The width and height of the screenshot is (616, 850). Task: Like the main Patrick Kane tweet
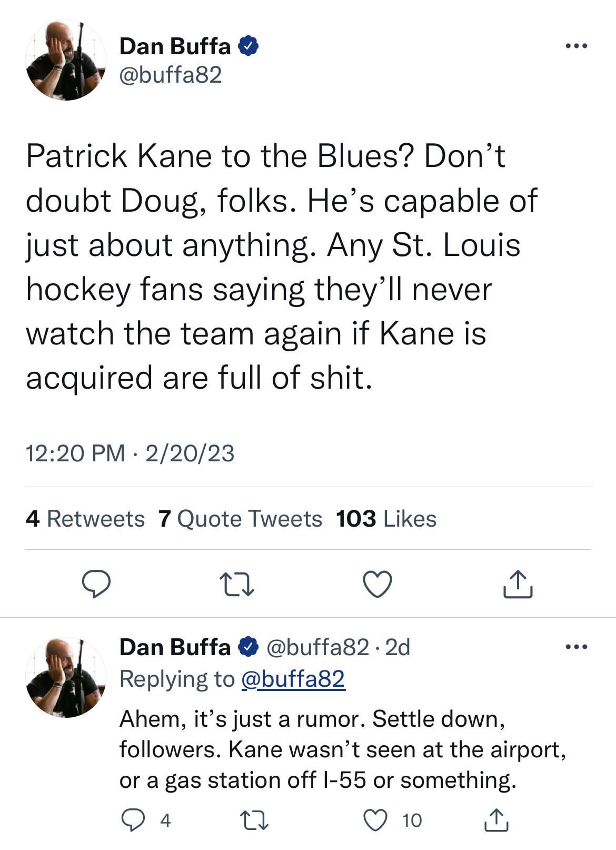tap(377, 584)
